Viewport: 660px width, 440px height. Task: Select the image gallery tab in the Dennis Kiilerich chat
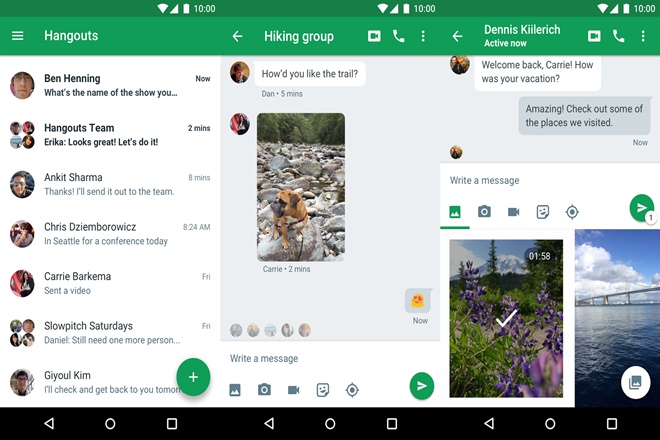tap(455, 212)
